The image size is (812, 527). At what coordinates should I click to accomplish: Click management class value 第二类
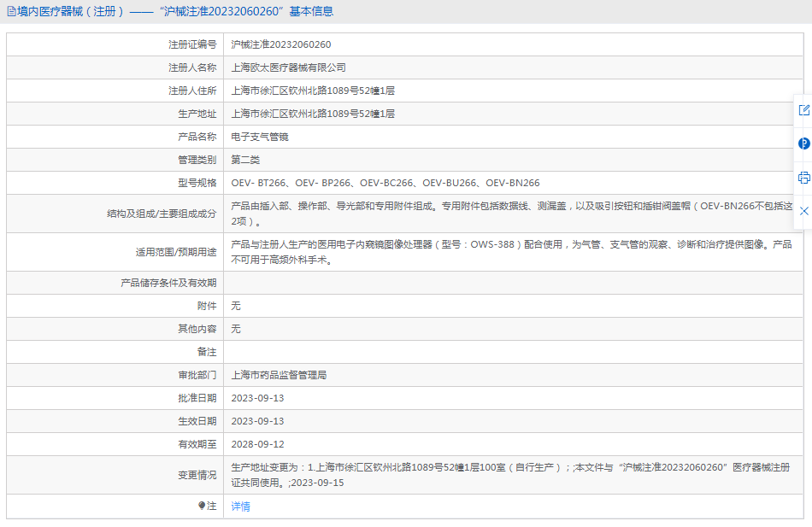[245, 160]
